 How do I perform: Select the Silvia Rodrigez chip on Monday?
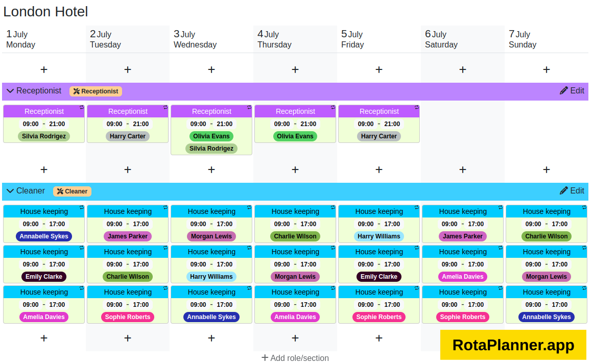[44, 136]
